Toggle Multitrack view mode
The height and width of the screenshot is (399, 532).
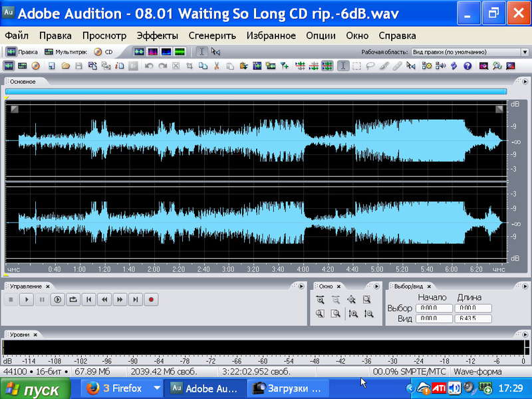(66, 52)
